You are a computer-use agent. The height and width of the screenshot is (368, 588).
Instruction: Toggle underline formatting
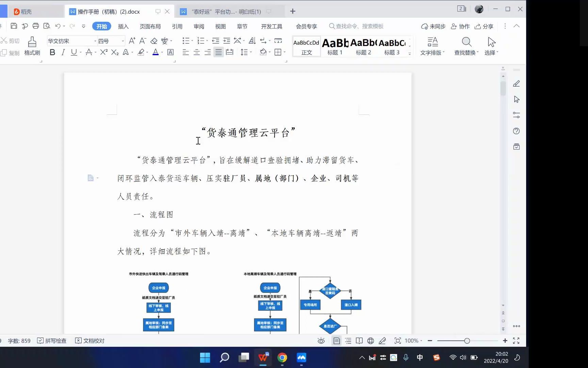point(74,52)
